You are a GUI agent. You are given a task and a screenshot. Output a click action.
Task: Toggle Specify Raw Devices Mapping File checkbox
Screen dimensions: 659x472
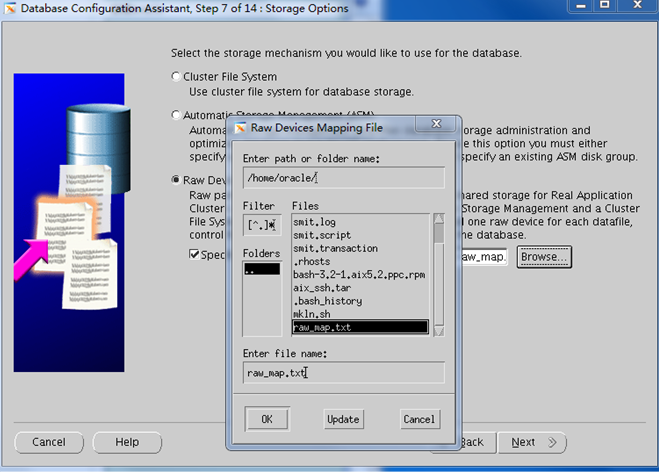pos(194,254)
